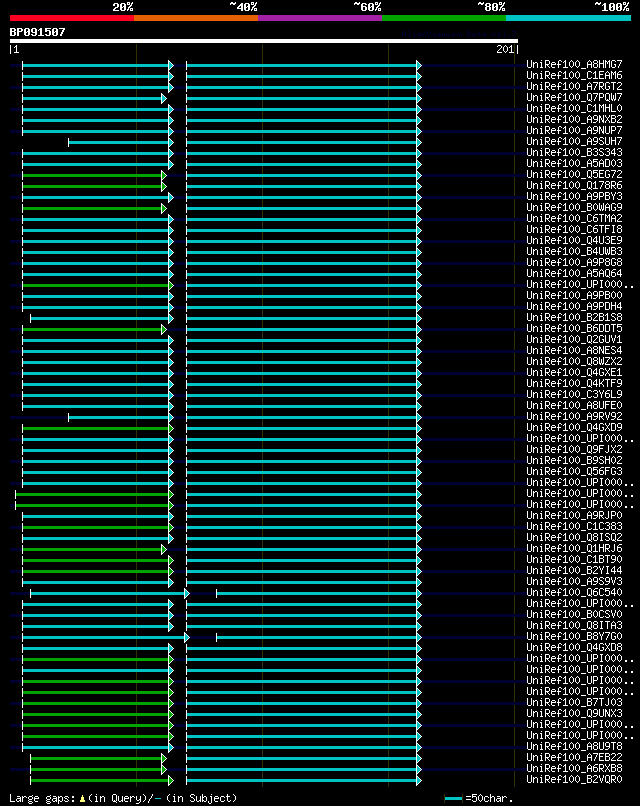The height and width of the screenshot is (806, 640).
Task: Select the UniRef100_B8Y7G0 hit label
Action: 574,636
